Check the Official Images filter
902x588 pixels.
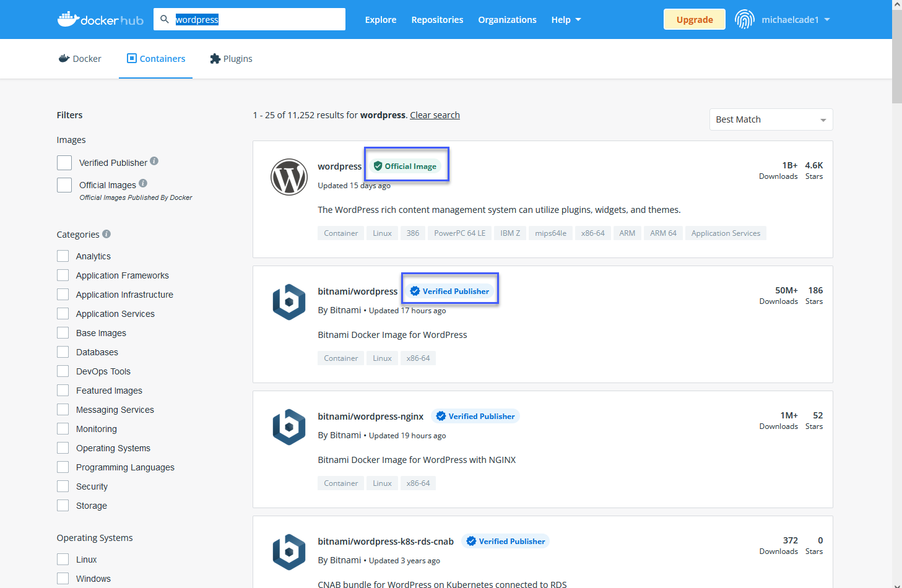click(64, 184)
